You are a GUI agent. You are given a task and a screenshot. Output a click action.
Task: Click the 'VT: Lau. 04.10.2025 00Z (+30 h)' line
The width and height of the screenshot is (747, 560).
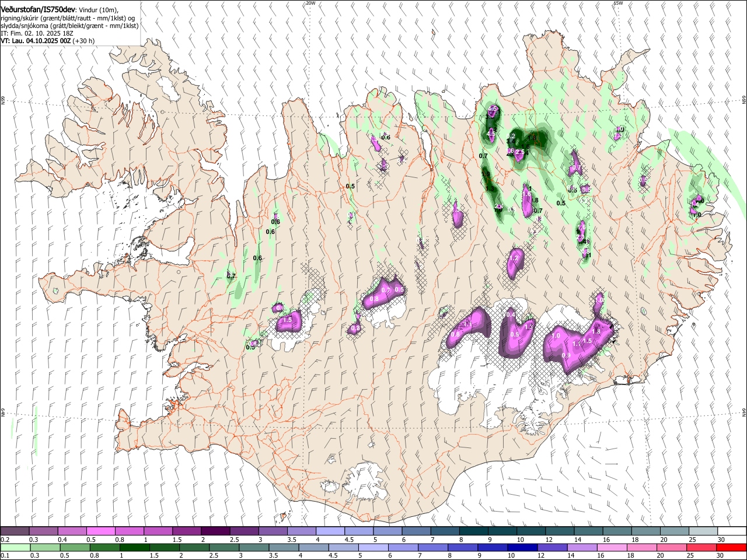tap(48, 41)
